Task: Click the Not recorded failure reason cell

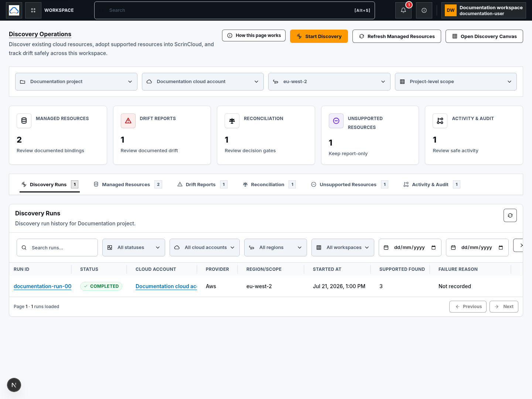Action: (x=455, y=286)
